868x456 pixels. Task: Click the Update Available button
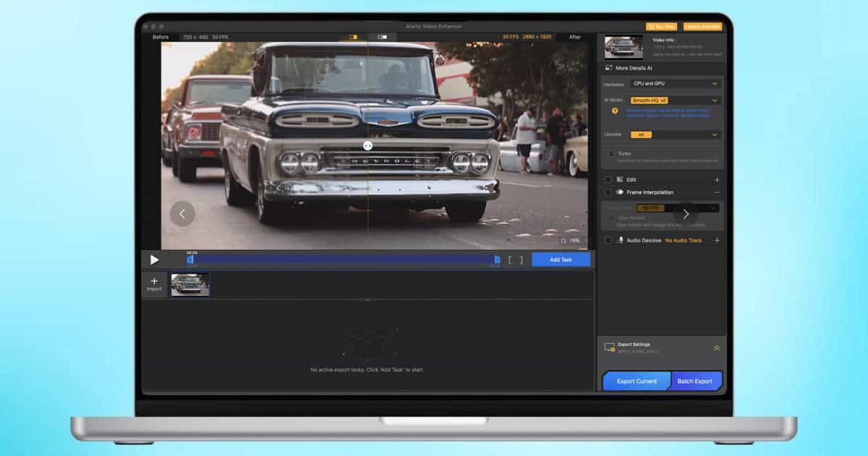point(702,27)
